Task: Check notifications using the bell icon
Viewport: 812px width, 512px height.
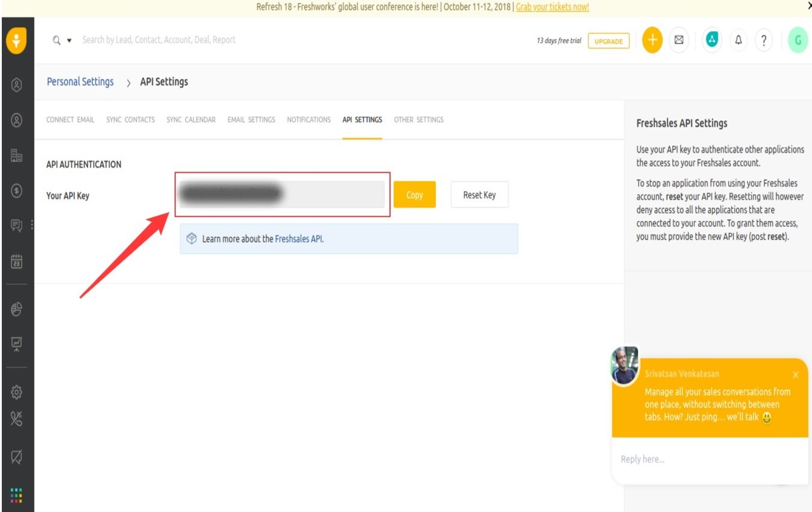Action: (738, 40)
